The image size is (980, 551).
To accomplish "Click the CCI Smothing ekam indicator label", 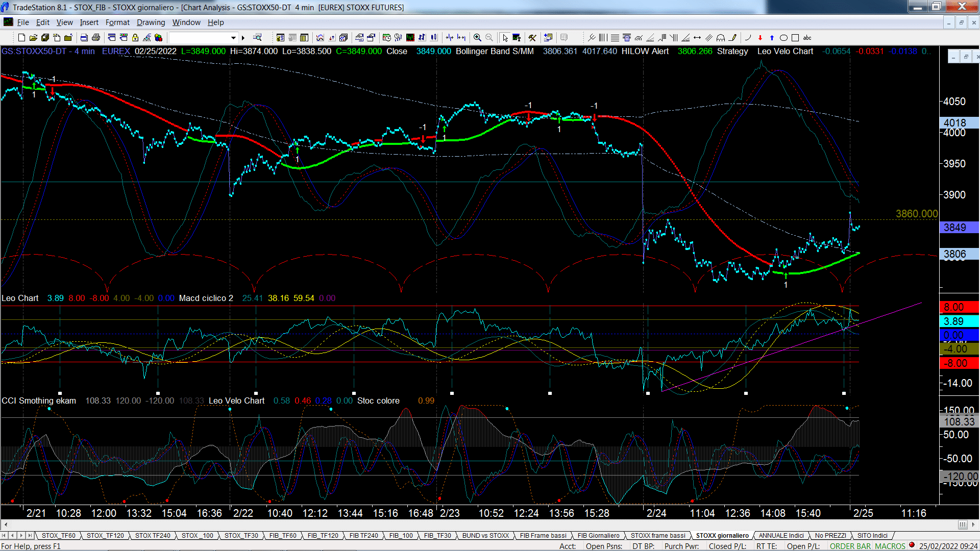I will tap(39, 401).
